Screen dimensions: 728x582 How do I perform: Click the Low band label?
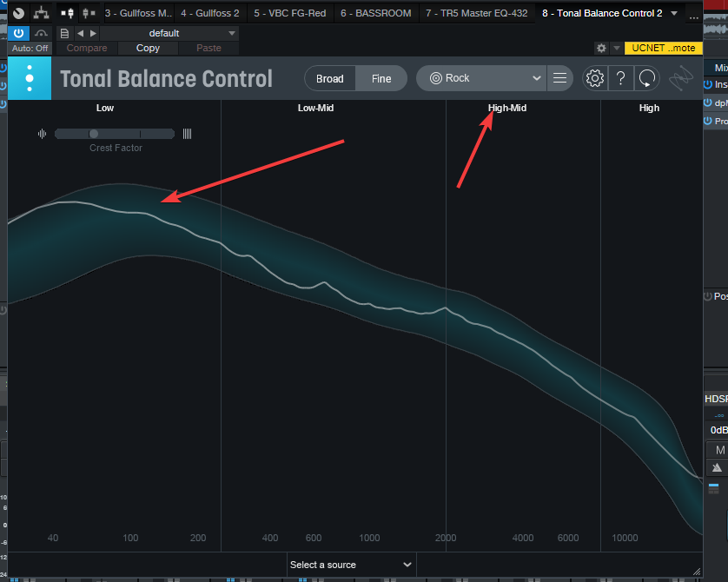click(105, 108)
